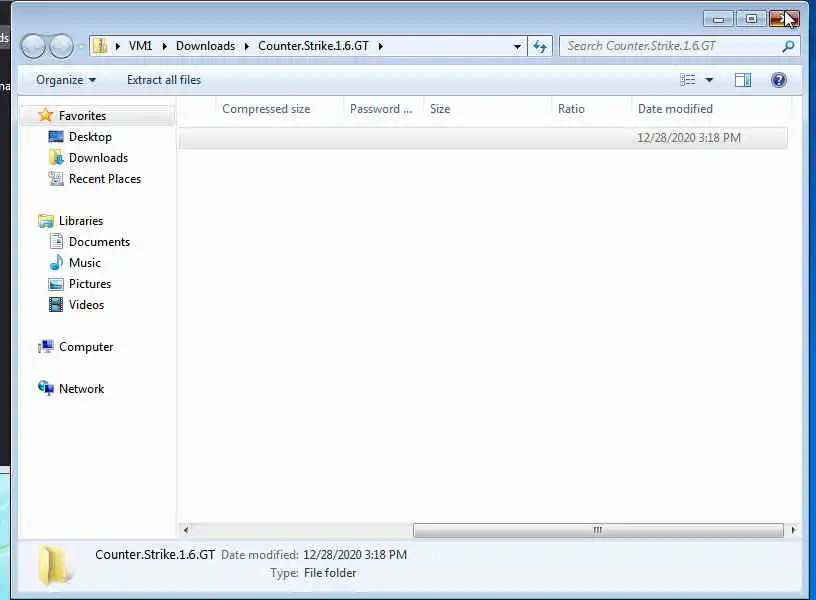Open the address bar history dropdown
This screenshot has height=600, width=816.
517,47
